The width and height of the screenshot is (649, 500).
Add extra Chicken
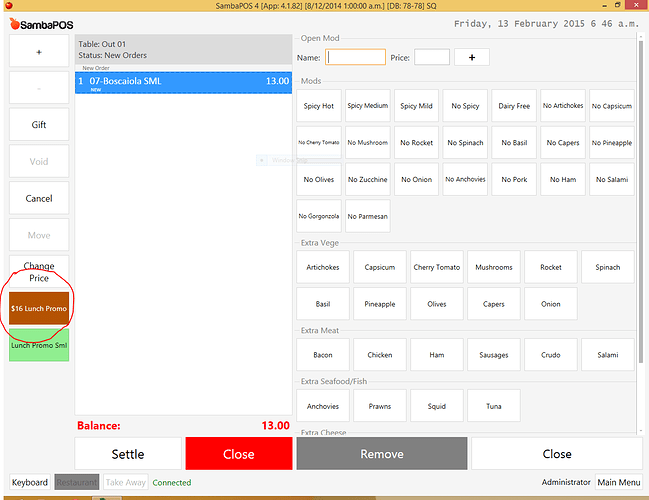[x=380, y=355]
